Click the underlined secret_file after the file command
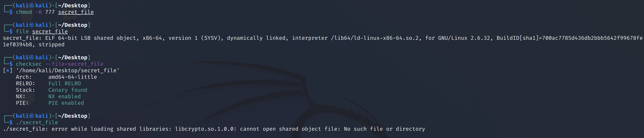The height and width of the screenshot is (138, 644). click(x=50, y=31)
